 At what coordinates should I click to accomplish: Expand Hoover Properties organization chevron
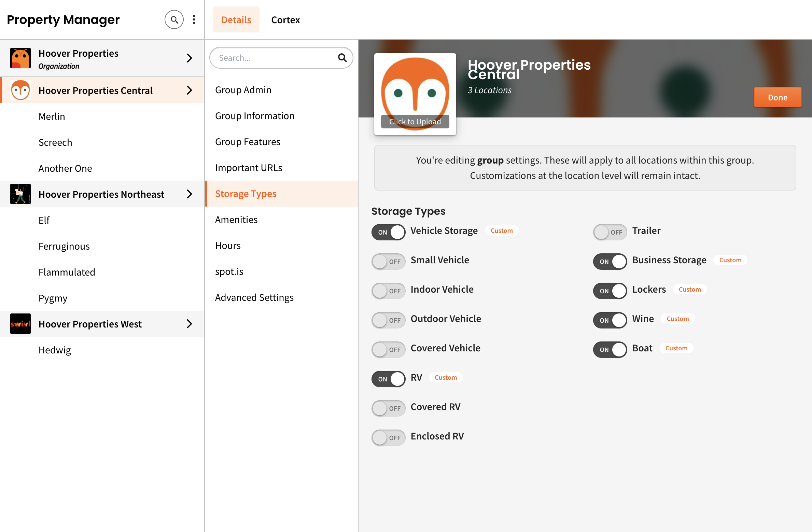tap(190, 58)
